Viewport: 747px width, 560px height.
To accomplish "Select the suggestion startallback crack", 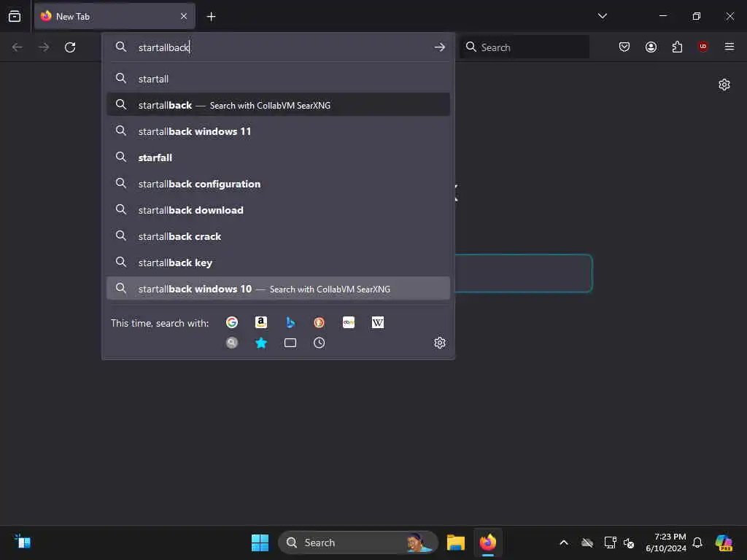I will pos(278,236).
